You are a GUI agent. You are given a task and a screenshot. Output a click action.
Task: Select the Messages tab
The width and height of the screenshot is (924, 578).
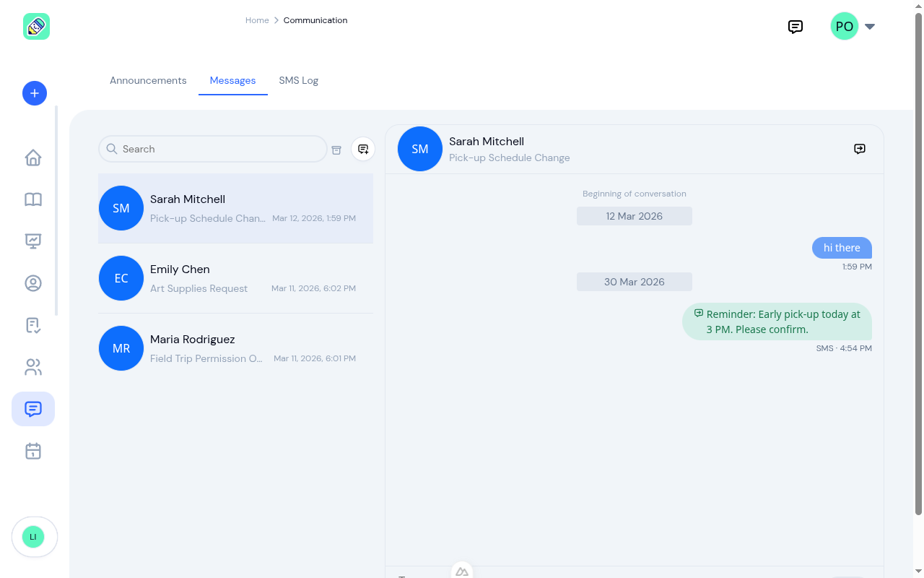point(232,80)
